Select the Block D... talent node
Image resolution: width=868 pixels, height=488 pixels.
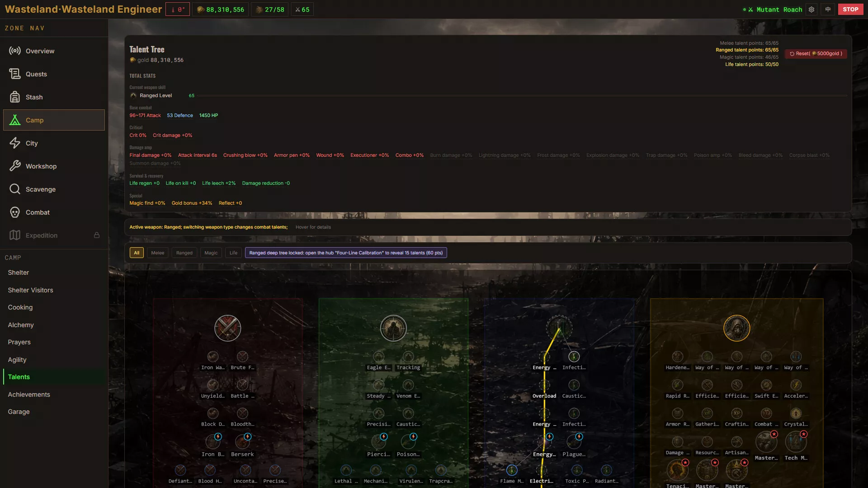213,413
